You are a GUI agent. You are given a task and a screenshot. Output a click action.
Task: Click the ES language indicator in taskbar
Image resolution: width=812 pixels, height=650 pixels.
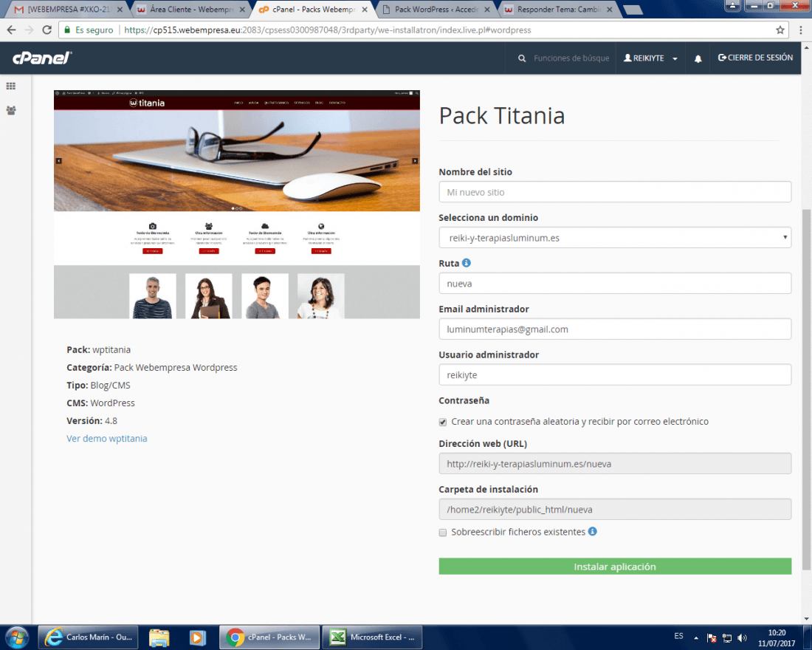click(x=678, y=636)
